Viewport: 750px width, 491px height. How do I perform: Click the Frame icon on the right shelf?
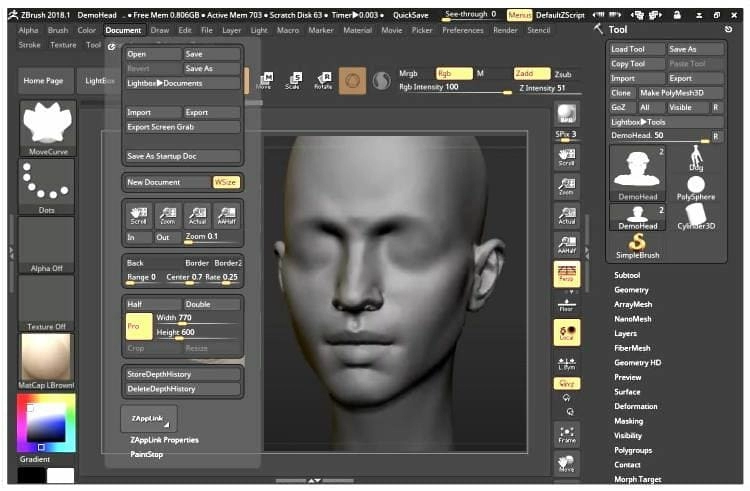click(567, 436)
